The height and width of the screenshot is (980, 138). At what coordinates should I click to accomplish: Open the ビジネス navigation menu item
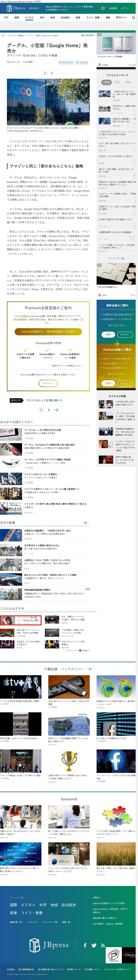[29, 18]
